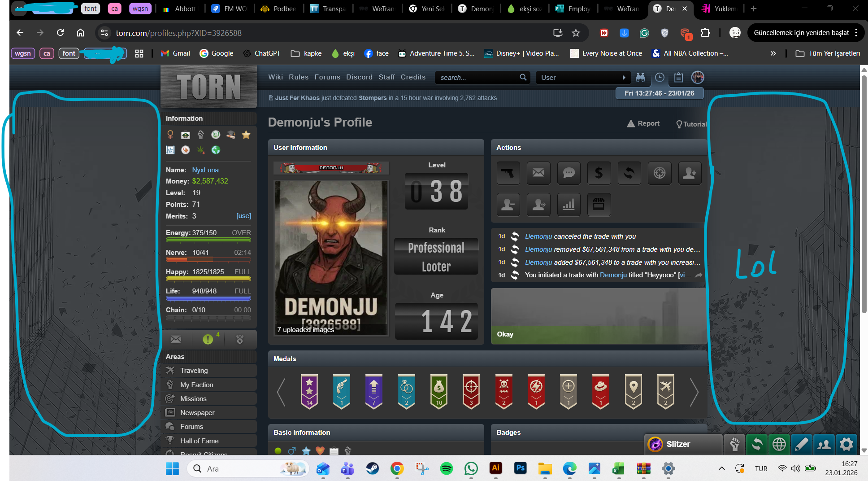Image resolution: width=868 pixels, height=481 pixels.
Task: Add Demonju to enemies list icon
Action: point(508,205)
